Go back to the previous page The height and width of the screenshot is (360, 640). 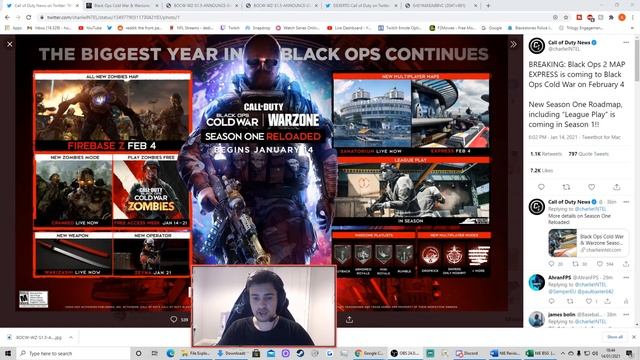click(7, 17)
